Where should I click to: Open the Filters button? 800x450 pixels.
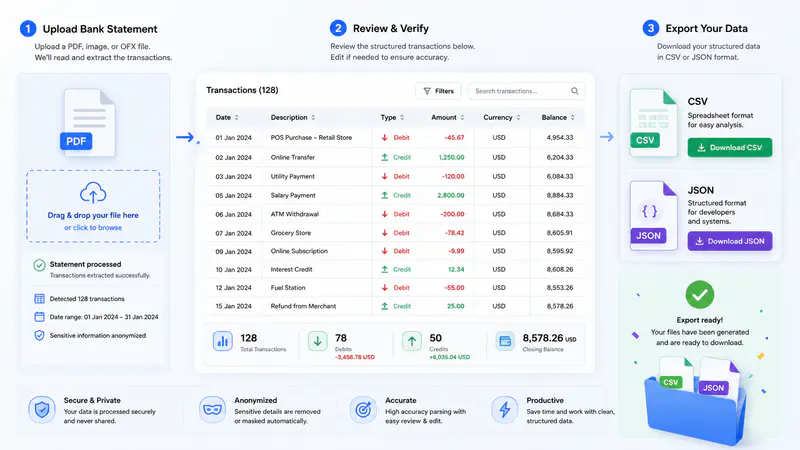(x=438, y=91)
